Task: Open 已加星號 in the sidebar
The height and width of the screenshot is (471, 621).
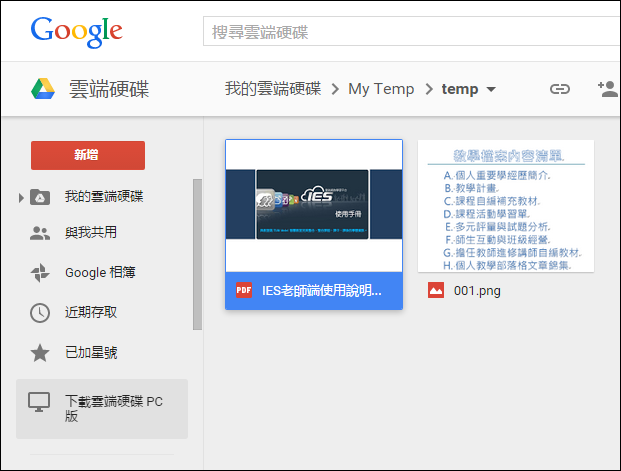Action: click(x=91, y=353)
